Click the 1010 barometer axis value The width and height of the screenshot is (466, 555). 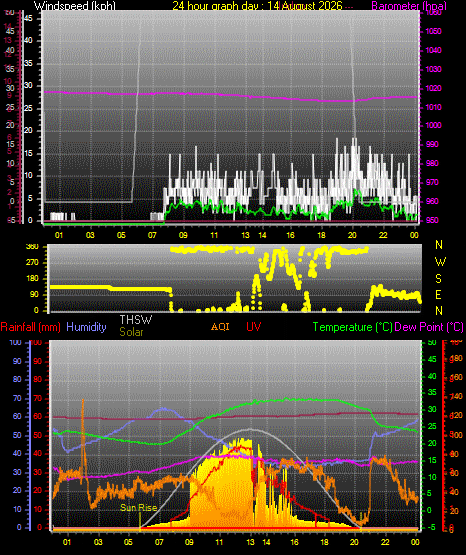(433, 107)
